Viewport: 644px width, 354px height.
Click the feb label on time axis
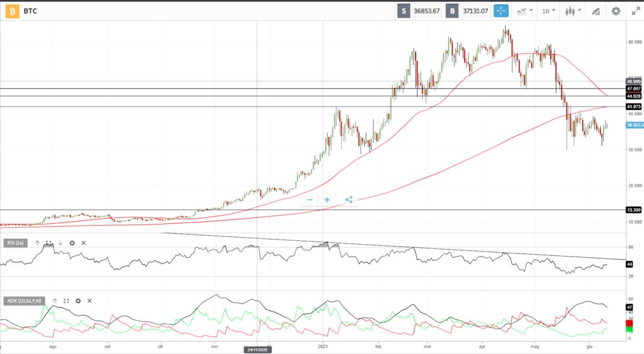point(378,346)
